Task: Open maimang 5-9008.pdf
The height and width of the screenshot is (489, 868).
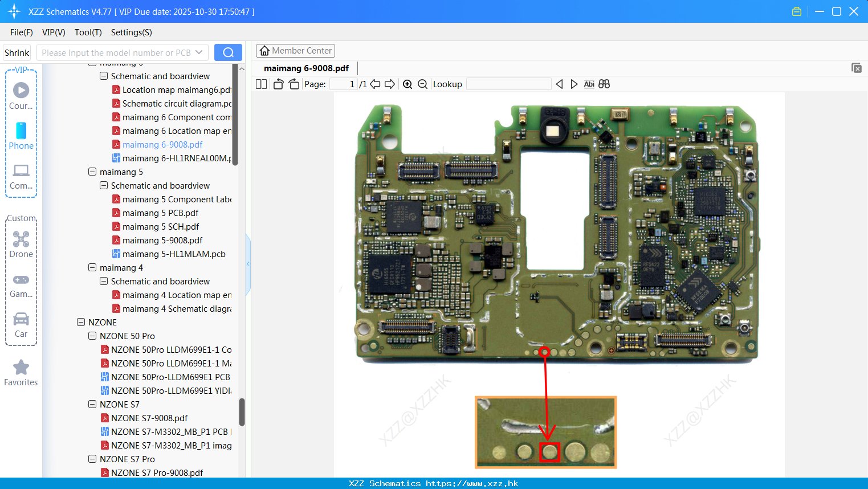Action: pyautogui.click(x=157, y=240)
